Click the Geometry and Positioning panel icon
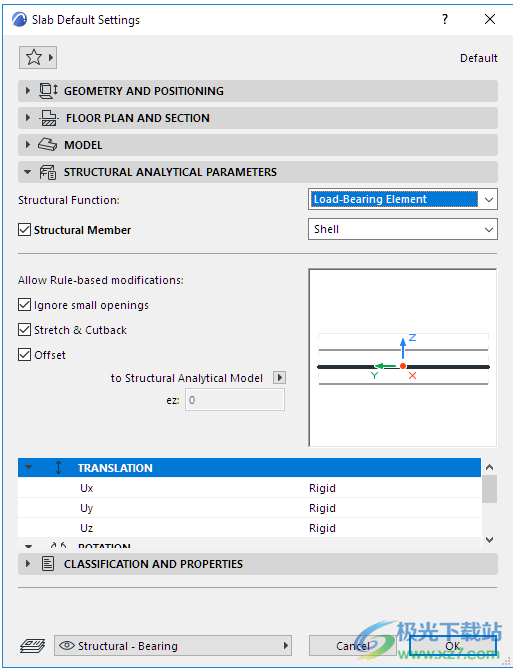 [x=48, y=91]
